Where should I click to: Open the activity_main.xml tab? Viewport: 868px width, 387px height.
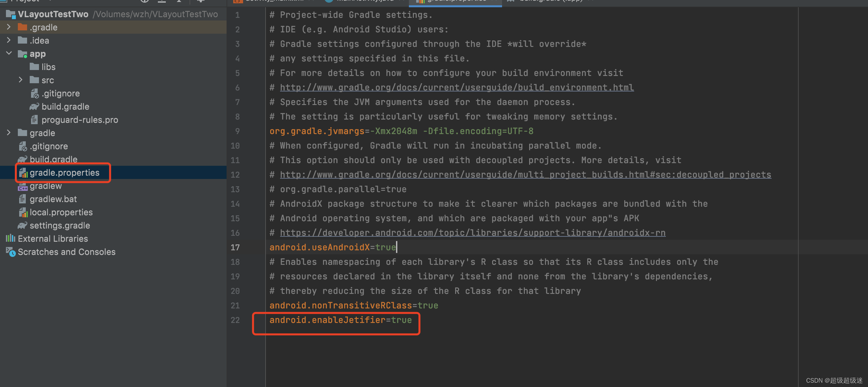point(273,1)
